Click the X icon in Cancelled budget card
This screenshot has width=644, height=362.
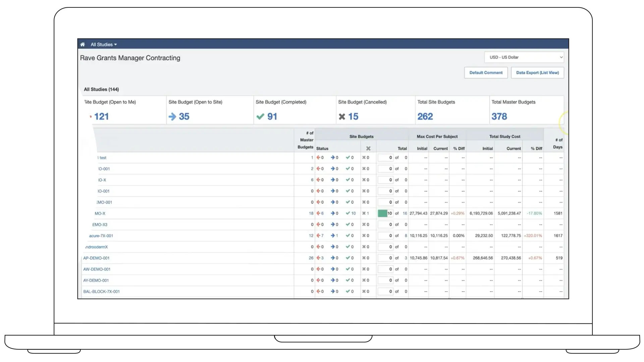coord(342,117)
